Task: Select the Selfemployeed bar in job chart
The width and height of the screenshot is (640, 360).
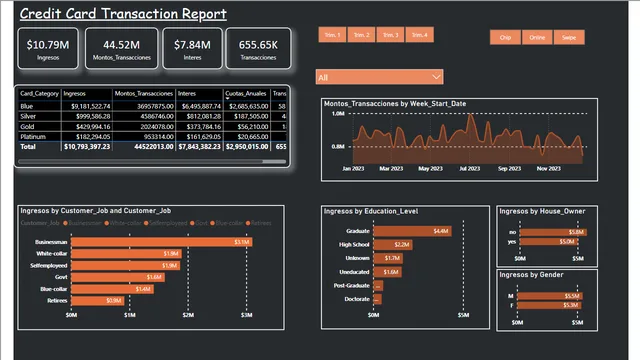Action: point(125,265)
